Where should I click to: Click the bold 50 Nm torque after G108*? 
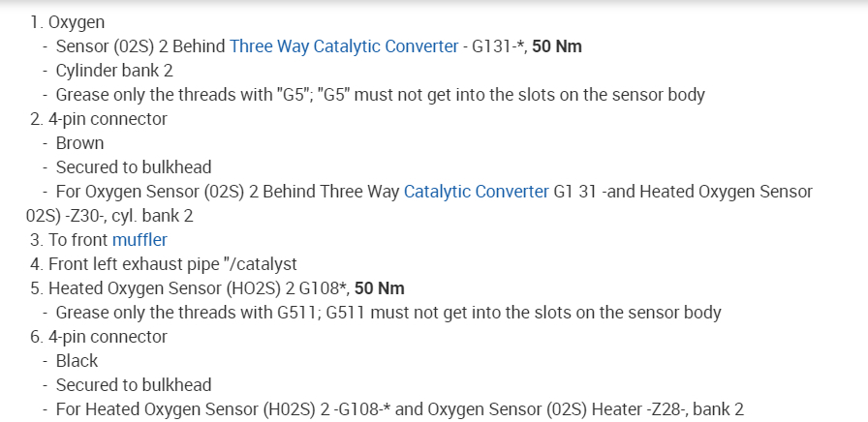[x=380, y=288]
